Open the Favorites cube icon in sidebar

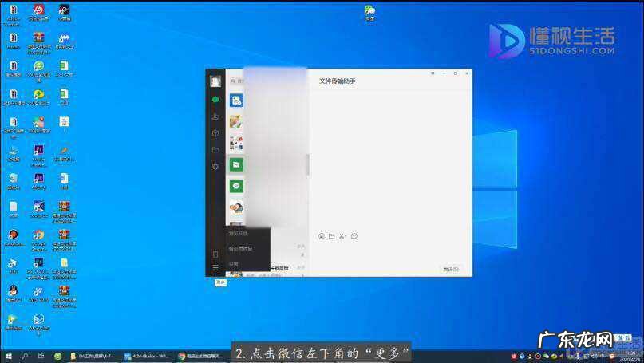point(215,133)
